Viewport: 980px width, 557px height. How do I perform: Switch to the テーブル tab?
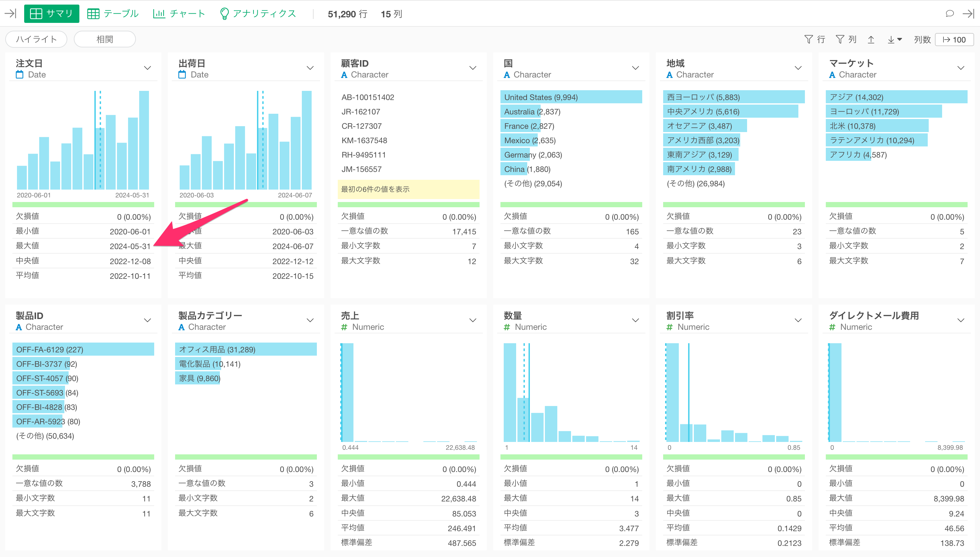coord(113,14)
